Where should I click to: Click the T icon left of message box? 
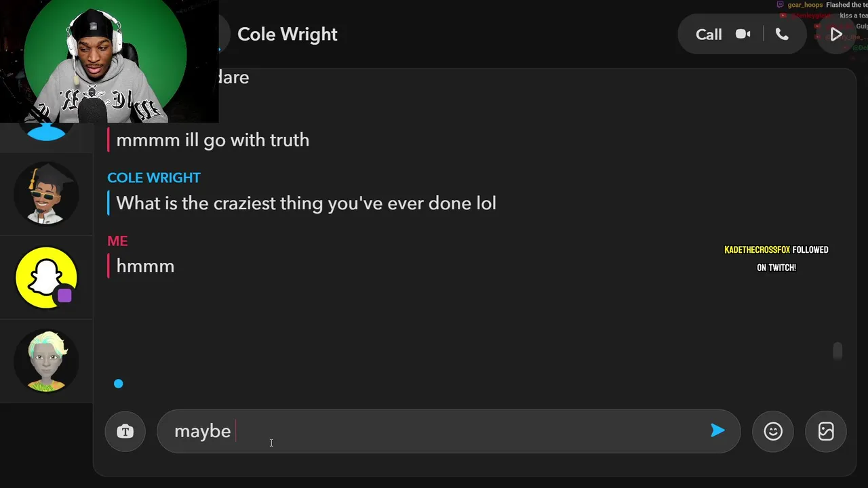(125, 431)
